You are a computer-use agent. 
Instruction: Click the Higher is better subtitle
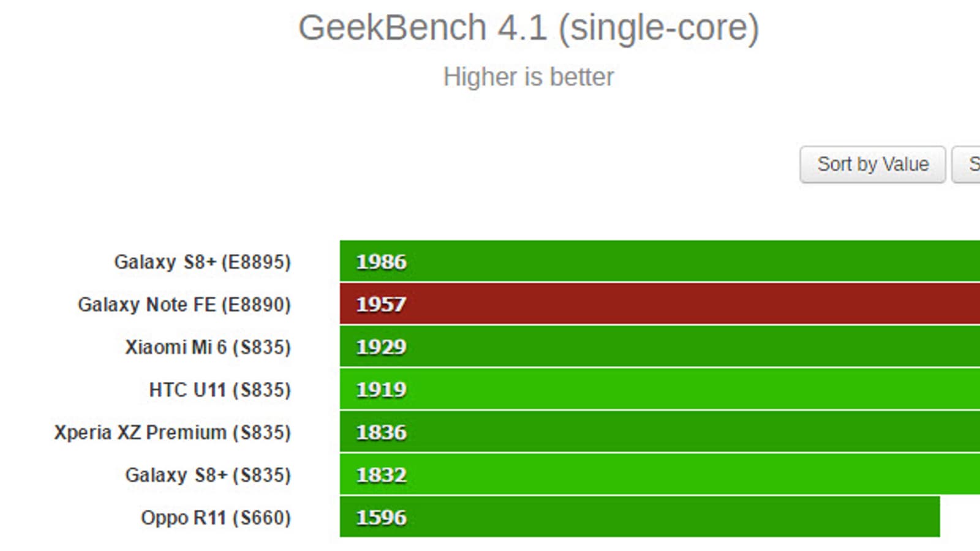pyautogui.click(x=528, y=77)
